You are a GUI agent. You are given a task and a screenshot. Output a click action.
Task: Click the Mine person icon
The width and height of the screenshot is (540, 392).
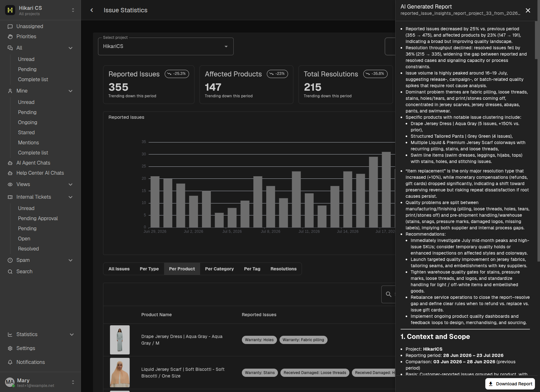[10, 91]
